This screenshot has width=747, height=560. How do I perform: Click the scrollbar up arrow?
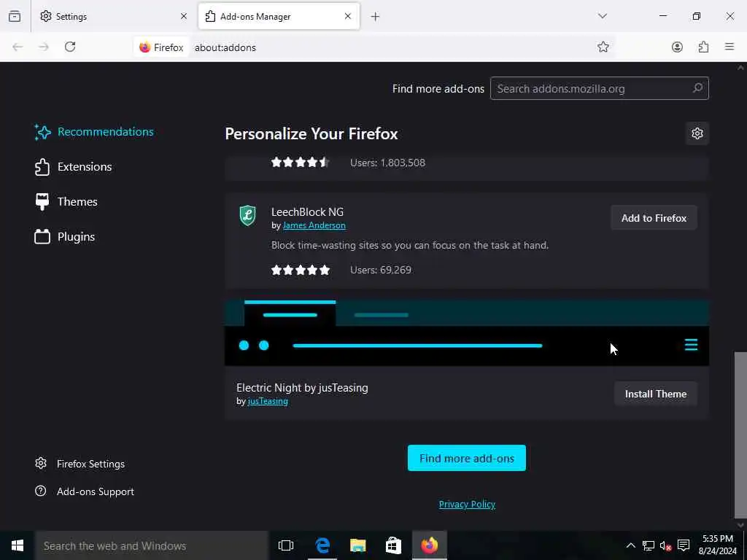pos(740,68)
